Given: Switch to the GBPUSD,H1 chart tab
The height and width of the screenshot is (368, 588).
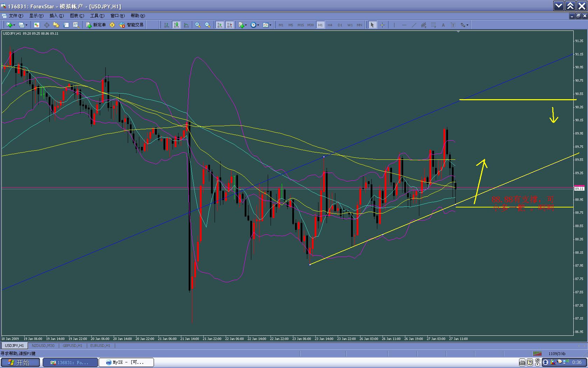Looking at the screenshot, I should [72, 346].
